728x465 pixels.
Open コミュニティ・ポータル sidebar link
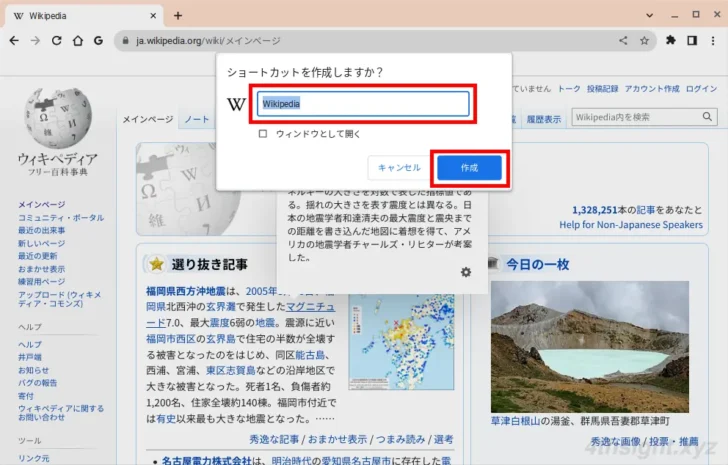61,218
